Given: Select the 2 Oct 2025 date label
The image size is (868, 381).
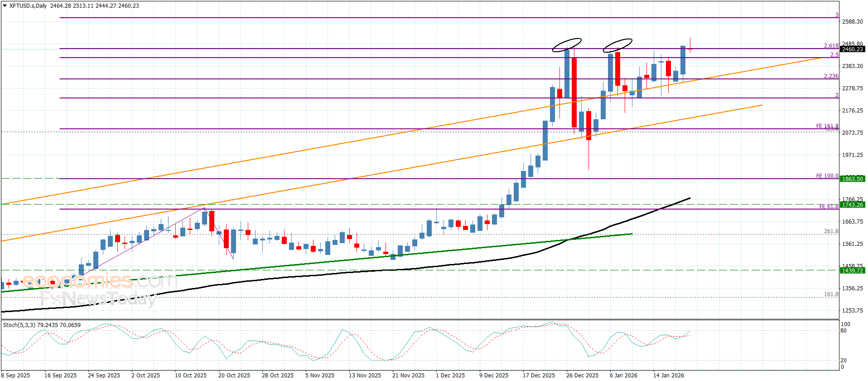Looking at the screenshot, I should (x=145, y=375).
